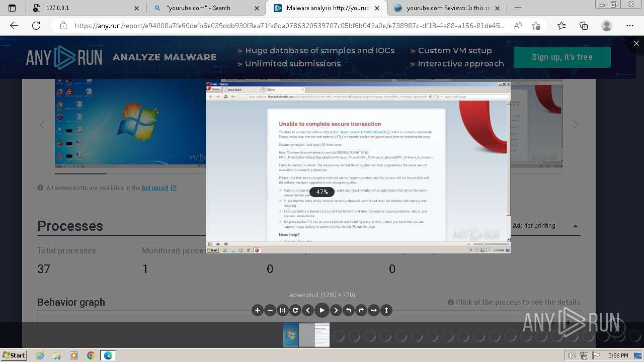The image size is (644, 362).
Task: Open the ANY.RUN logo link
Action: point(64,57)
